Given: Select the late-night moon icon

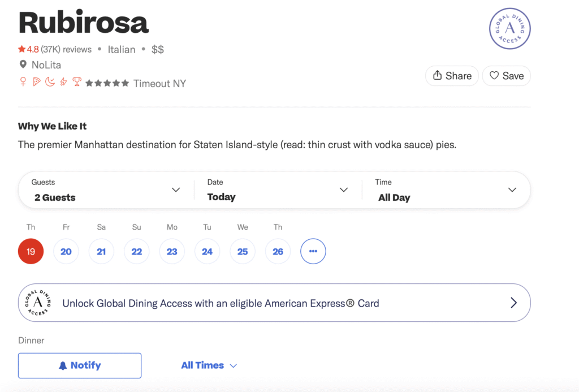Looking at the screenshot, I should [x=50, y=82].
